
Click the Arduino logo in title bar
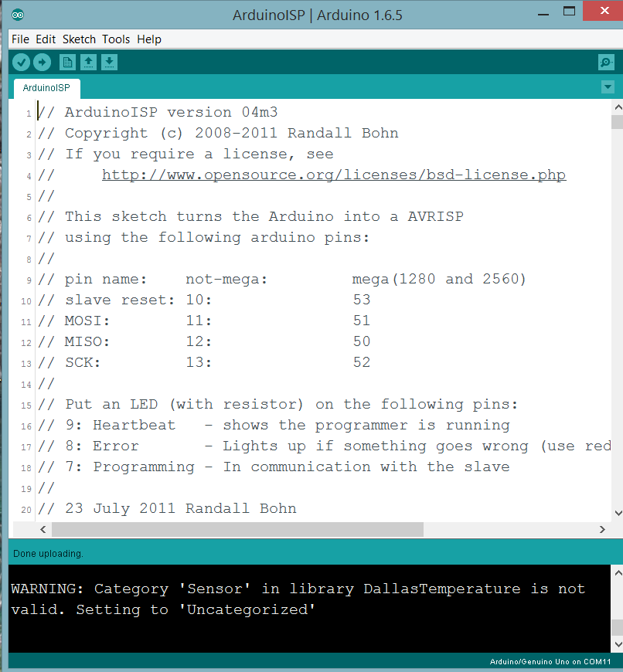point(18,15)
